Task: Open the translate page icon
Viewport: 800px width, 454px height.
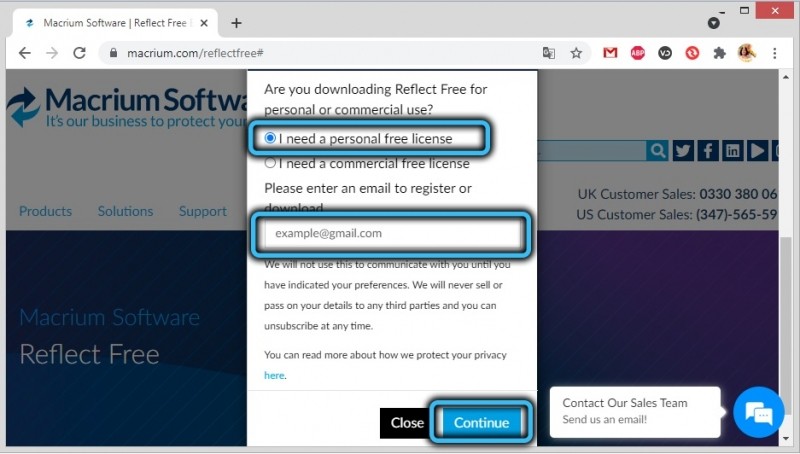Action: (549, 53)
